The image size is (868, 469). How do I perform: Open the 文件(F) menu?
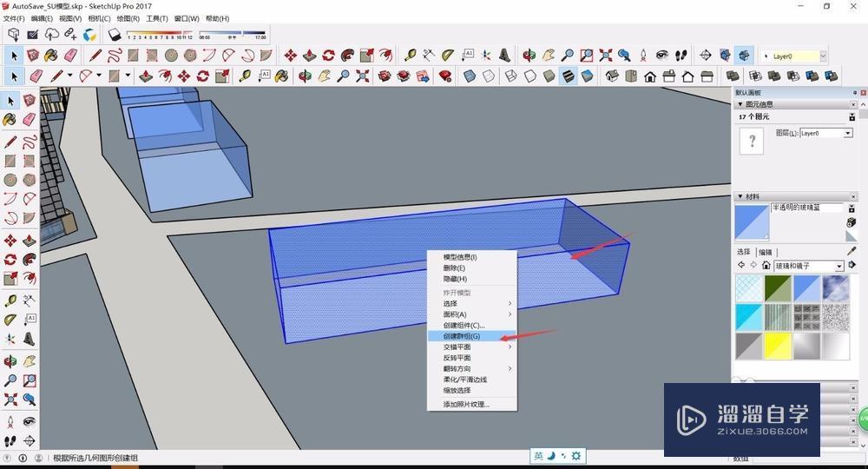pos(15,18)
